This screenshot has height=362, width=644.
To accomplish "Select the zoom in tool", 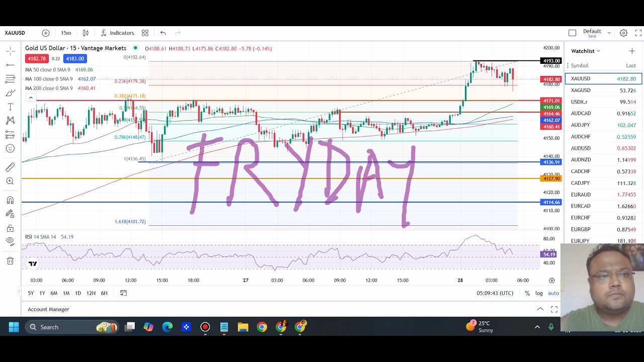I will click(10, 181).
